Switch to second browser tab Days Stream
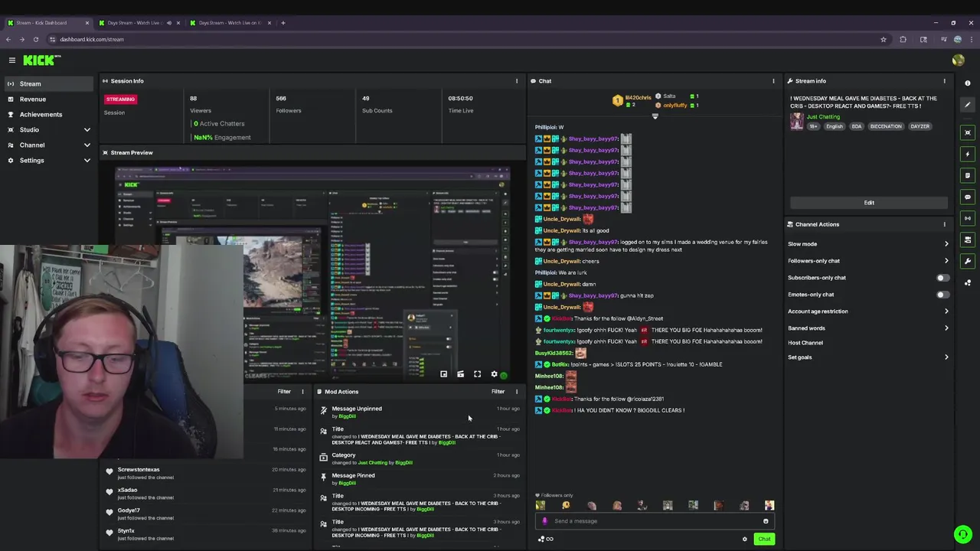The height and width of the screenshot is (551, 980). (138, 23)
